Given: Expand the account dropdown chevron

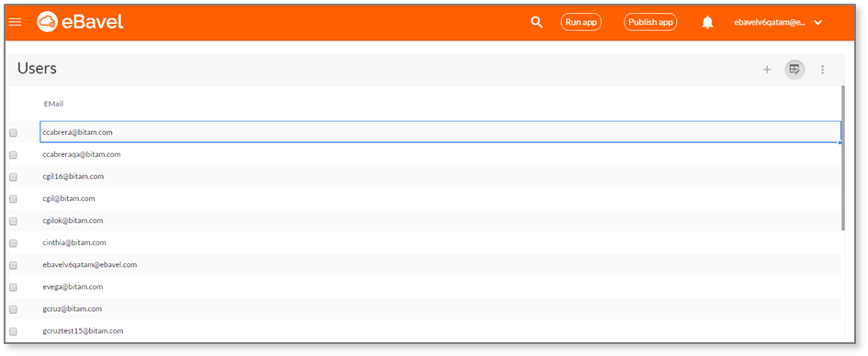Looking at the screenshot, I should pyautogui.click(x=818, y=23).
